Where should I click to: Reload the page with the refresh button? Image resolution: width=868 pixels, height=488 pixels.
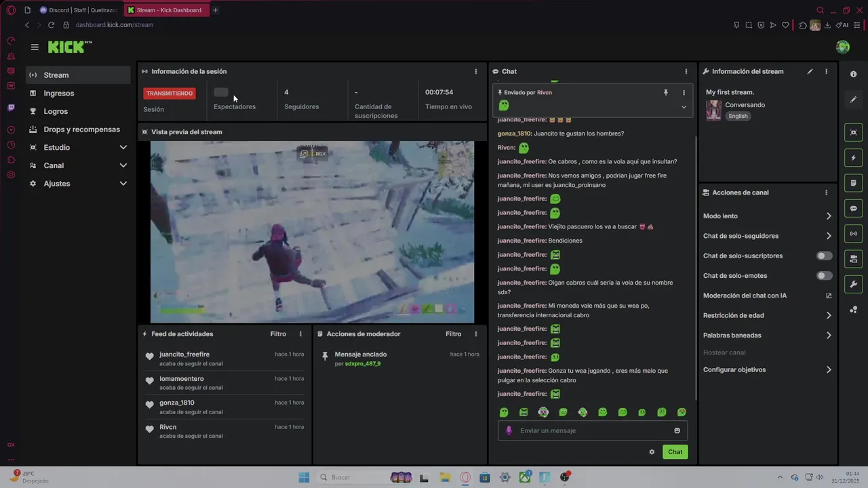tap(51, 25)
